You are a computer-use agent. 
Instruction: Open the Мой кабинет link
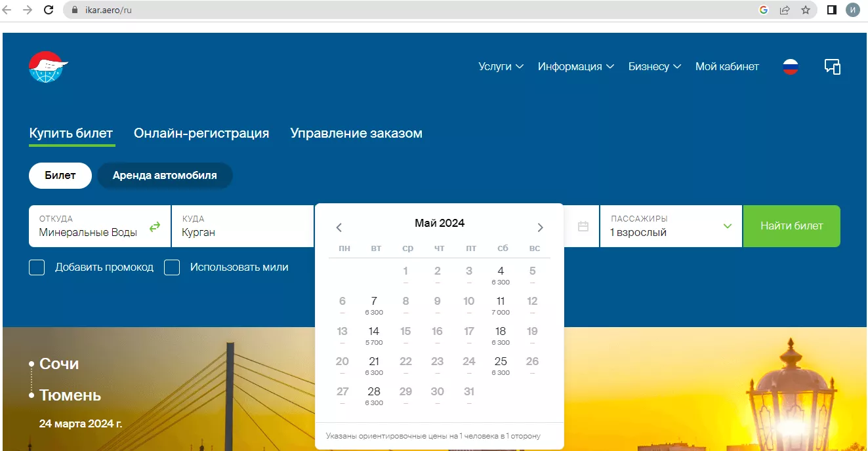727,67
